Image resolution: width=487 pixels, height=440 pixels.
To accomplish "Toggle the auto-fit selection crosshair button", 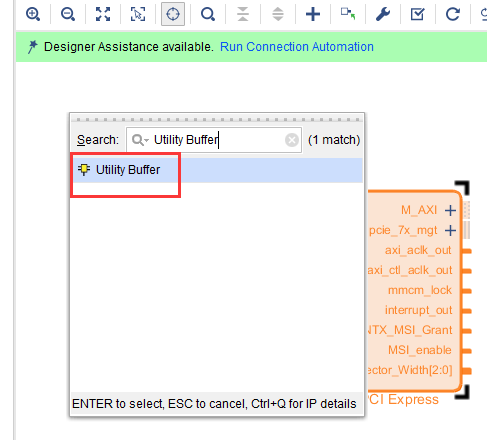I will 173,14.
